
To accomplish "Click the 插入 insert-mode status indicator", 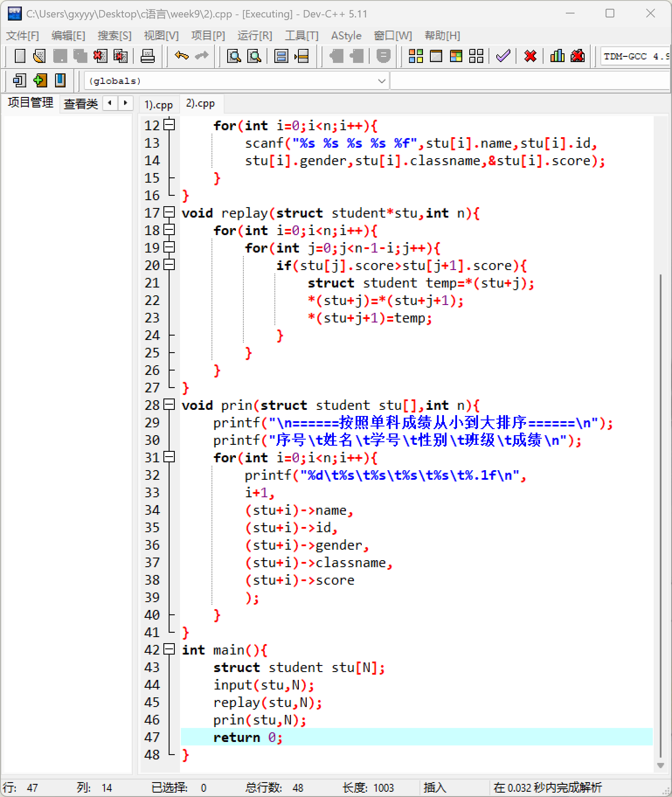I will pyautogui.click(x=435, y=787).
